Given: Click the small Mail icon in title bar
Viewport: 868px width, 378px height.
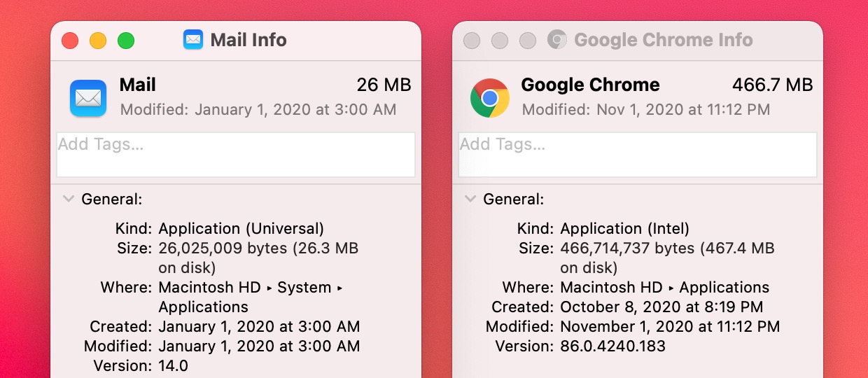Looking at the screenshot, I should pyautogui.click(x=193, y=39).
